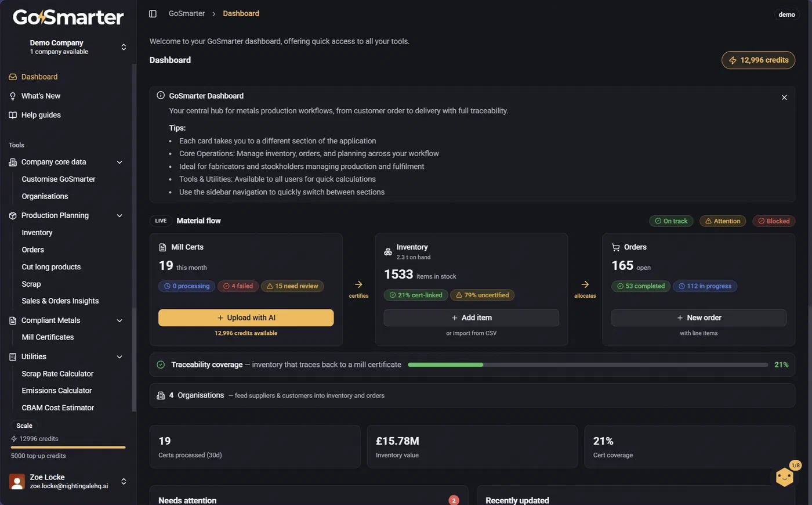Click Upload with AI button
Viewport: 812px width, 505px height.
246,318
